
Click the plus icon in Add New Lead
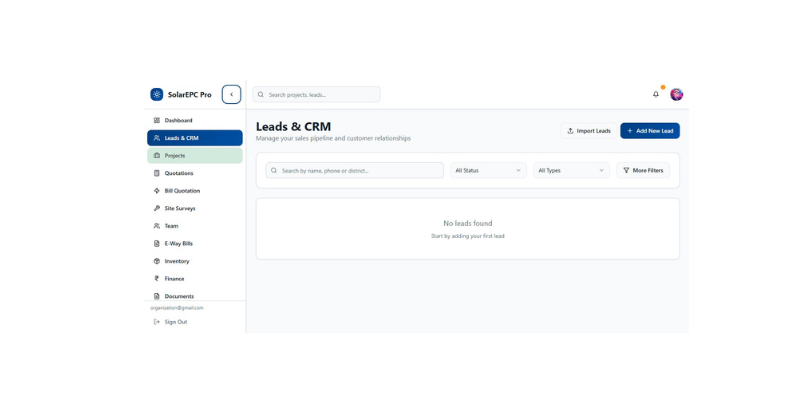point(630,131)
